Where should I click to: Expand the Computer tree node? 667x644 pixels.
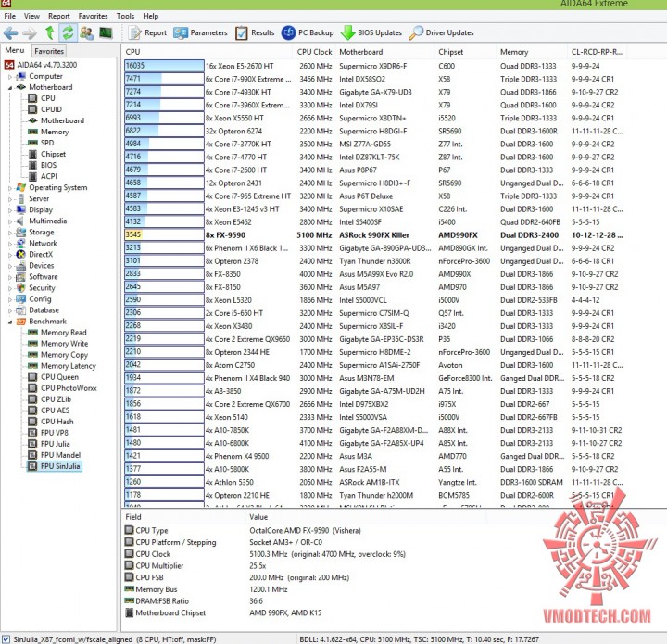[x=10, y=77]
